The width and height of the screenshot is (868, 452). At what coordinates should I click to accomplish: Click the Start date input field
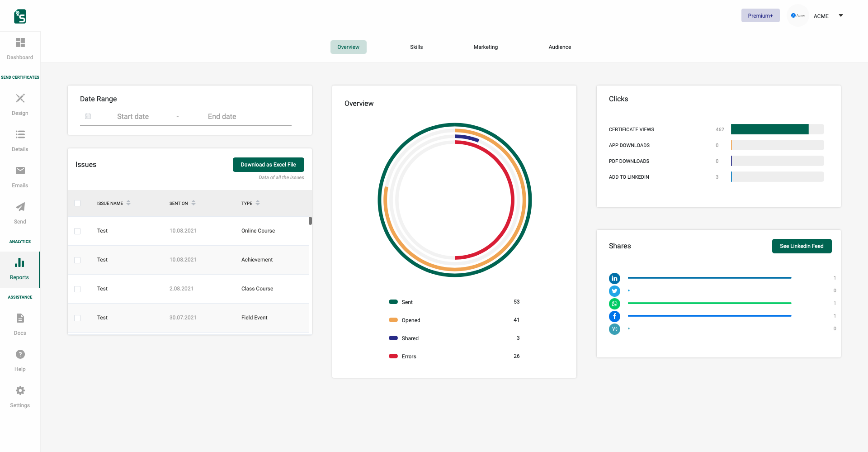coord(133,117)
